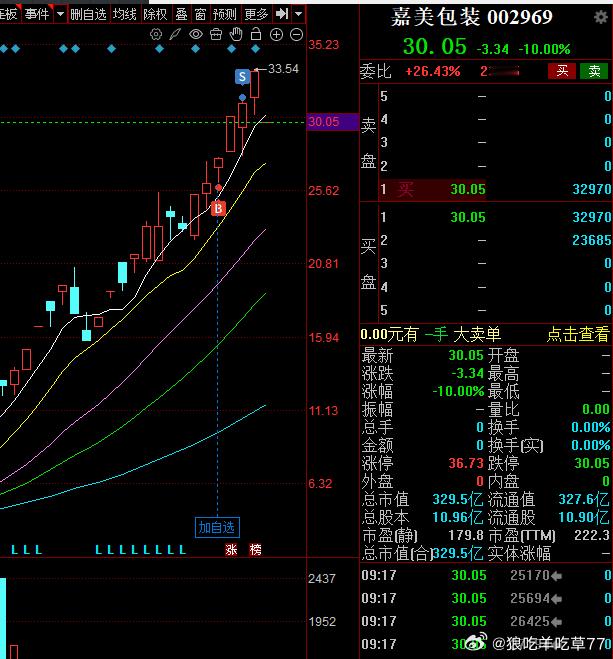Open stock panel settings gear

[601, 17]
